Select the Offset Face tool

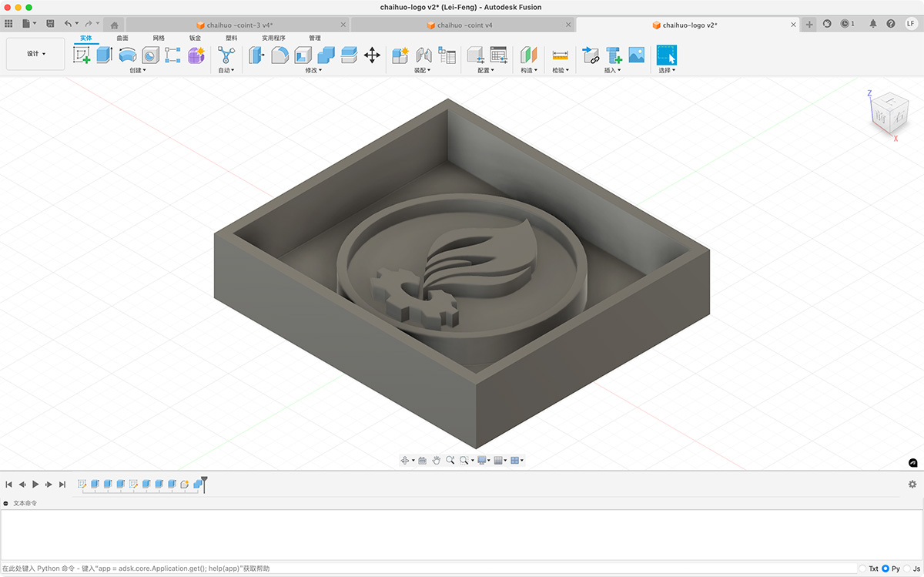pyautogui.click(x=349, y=55)
